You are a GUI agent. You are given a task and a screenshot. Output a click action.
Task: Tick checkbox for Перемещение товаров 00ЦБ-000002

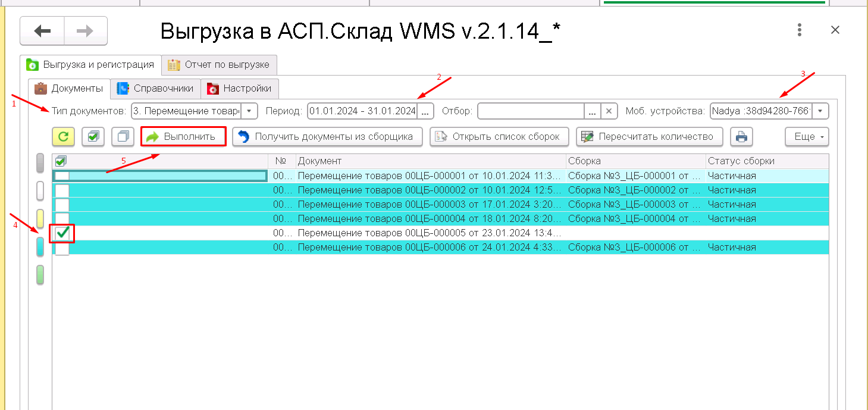(x=62, y=190)
